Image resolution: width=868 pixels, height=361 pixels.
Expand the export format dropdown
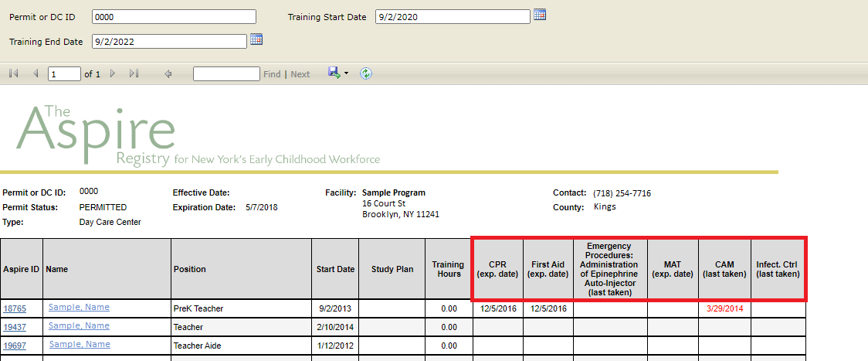[x=346, y=73]
